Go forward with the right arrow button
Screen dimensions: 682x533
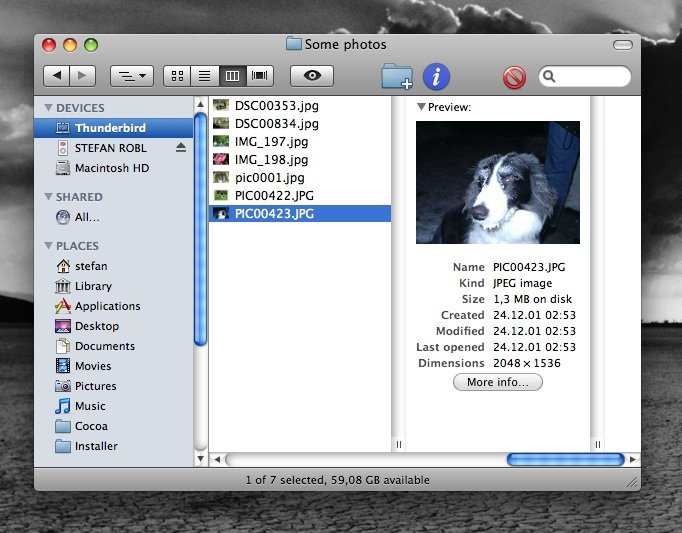point(83,76)
